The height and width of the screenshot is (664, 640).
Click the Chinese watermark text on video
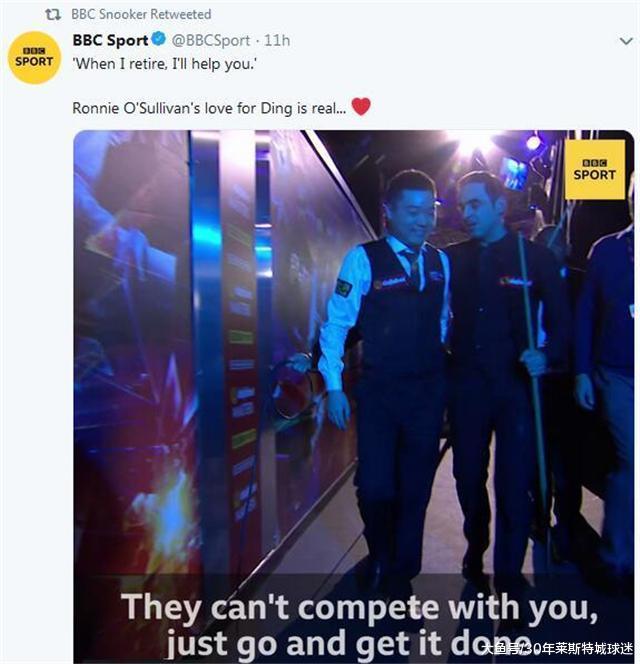point(557,648)
